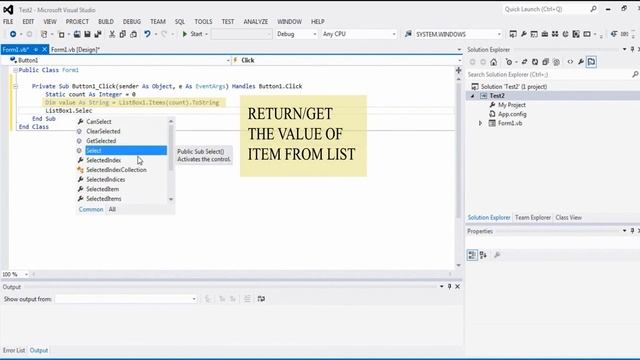This screenshot has height=360, width=640.
Task: Switch to Team Explorer tab
Action: click(x=533, y=218)
